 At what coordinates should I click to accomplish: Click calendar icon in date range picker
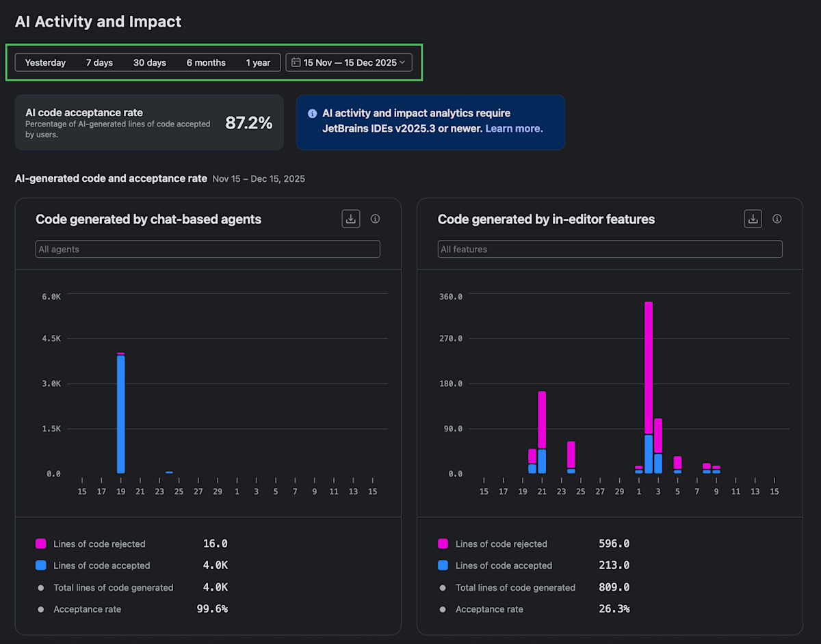296,62
